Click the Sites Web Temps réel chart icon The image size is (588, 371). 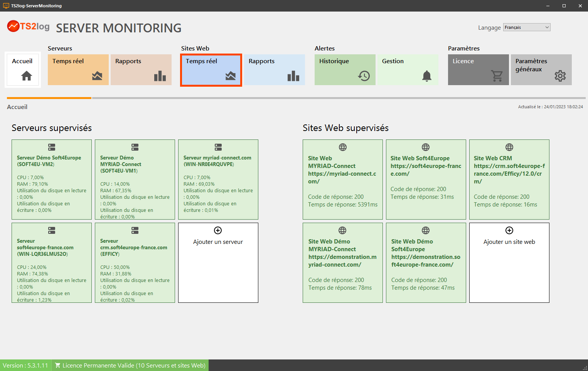point(231,76)
